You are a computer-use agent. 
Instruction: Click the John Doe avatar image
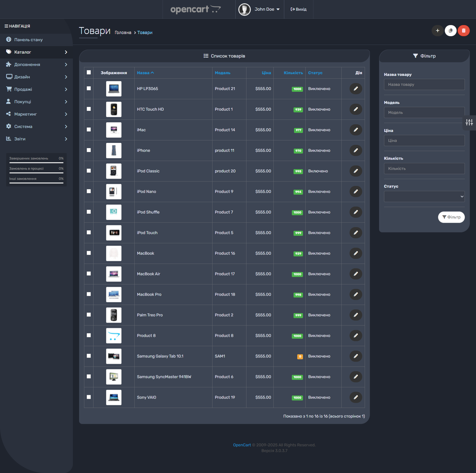click(244, 9)
